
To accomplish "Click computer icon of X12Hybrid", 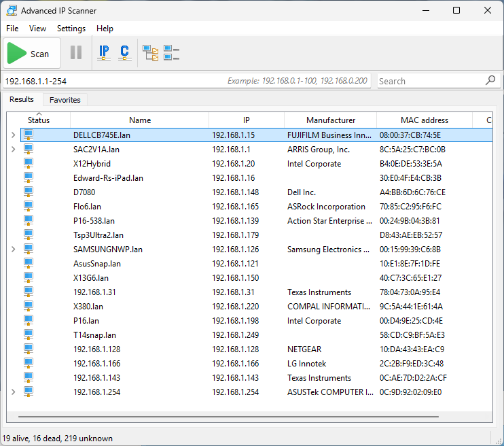I will point(29,163).
